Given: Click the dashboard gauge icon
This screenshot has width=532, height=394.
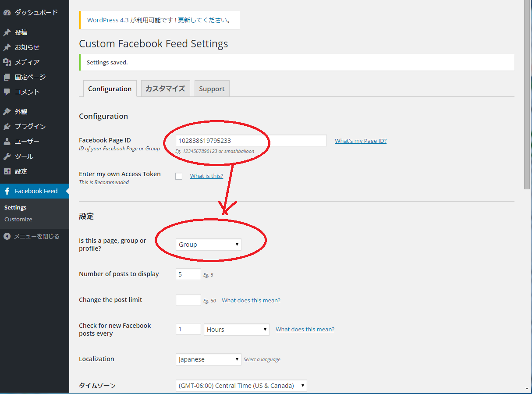Looking at the screenshot, I should click(7, 13).
